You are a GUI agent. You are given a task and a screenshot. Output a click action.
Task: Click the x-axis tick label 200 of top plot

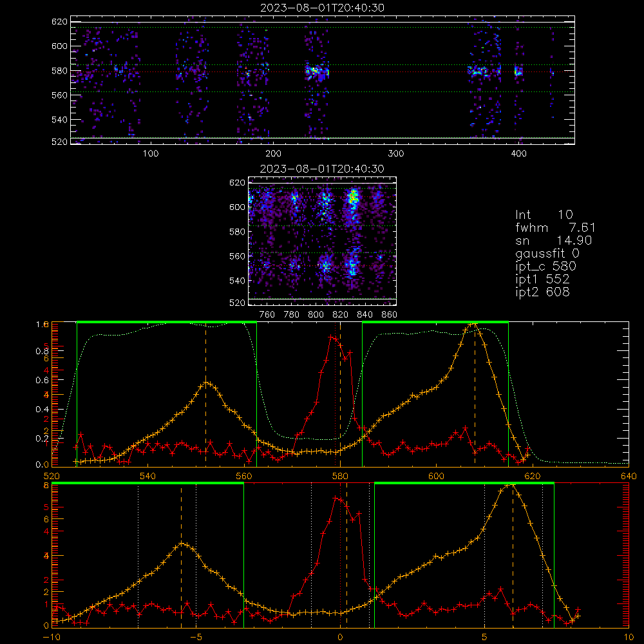pyautogui.click(x=273, y=154)
